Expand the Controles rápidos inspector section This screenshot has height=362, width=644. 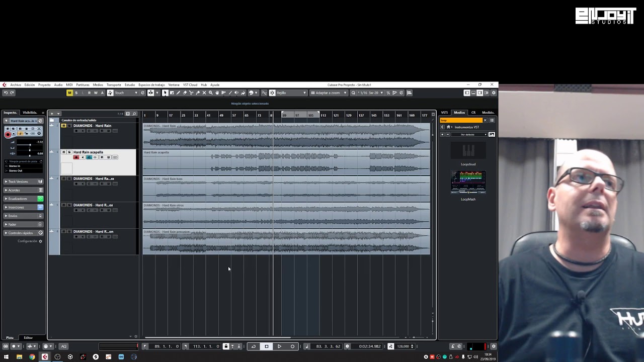(23, 233)
